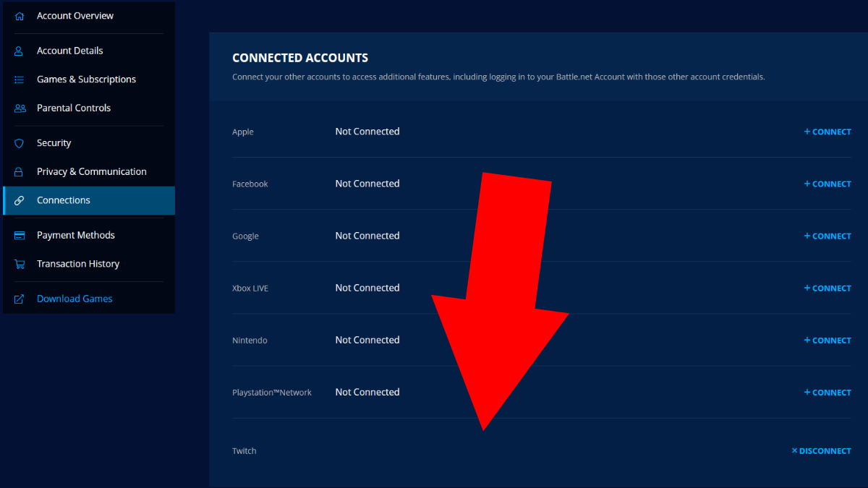
Task: Click the Download Games external link icon
Action: point(20,299)
